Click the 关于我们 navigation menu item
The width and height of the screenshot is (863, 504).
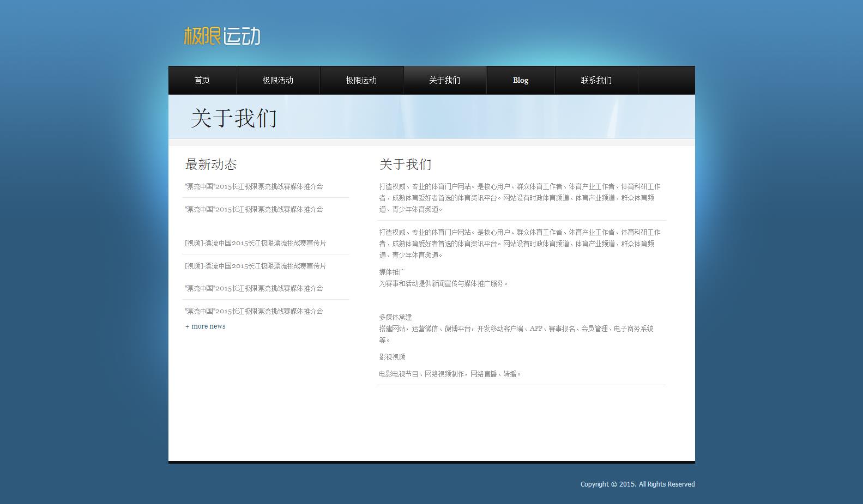pyautogui.click(x=445, y=80)
